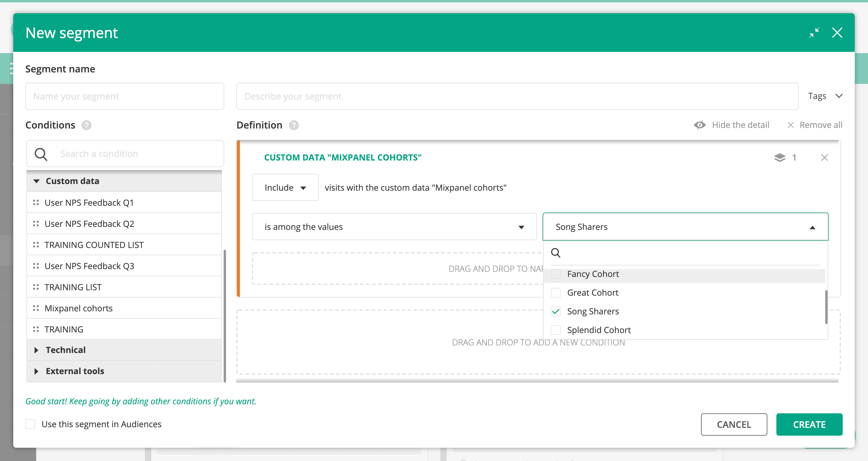
Task: Check the Great Cohort checkbox
Action: tap(556, 293)
